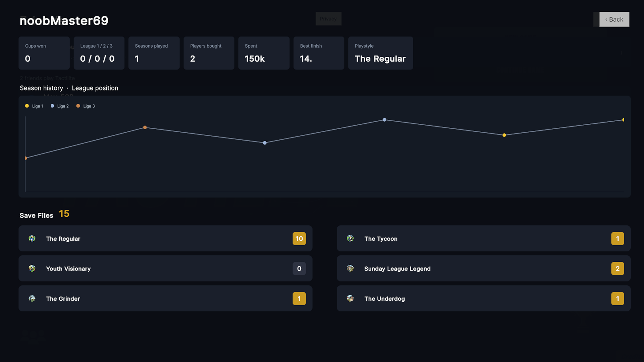Screen dimensions: 644x362
Task: Toggle Liga 2 legend series
Action: coord(59,106)
